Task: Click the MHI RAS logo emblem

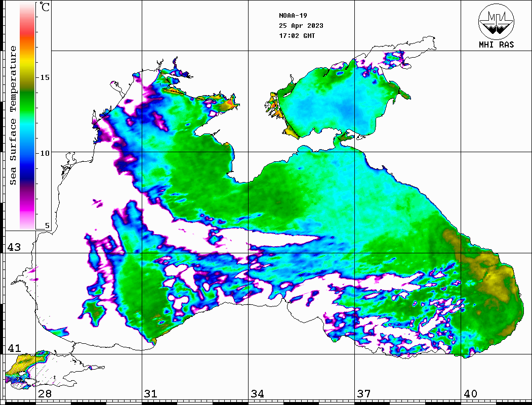Action: tap(496, 21)
